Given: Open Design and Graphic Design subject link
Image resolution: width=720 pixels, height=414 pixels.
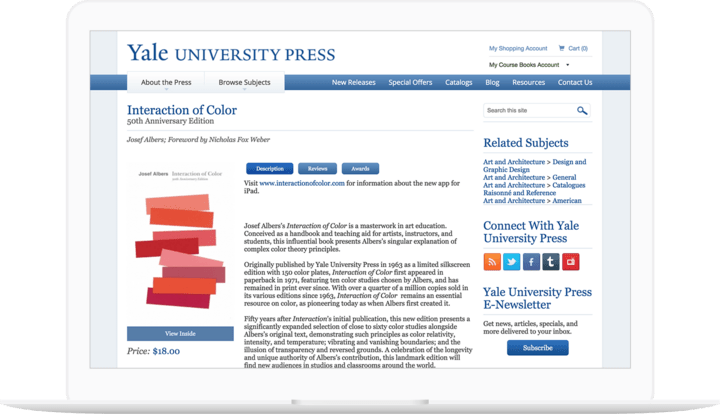Looking at the screenshot, I should click(534, 166).
